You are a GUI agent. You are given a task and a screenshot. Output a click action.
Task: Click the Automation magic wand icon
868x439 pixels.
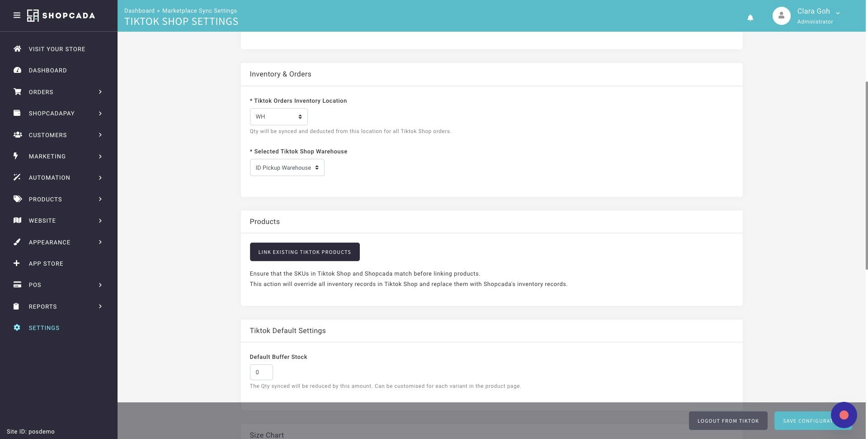(x=17, y=177)
